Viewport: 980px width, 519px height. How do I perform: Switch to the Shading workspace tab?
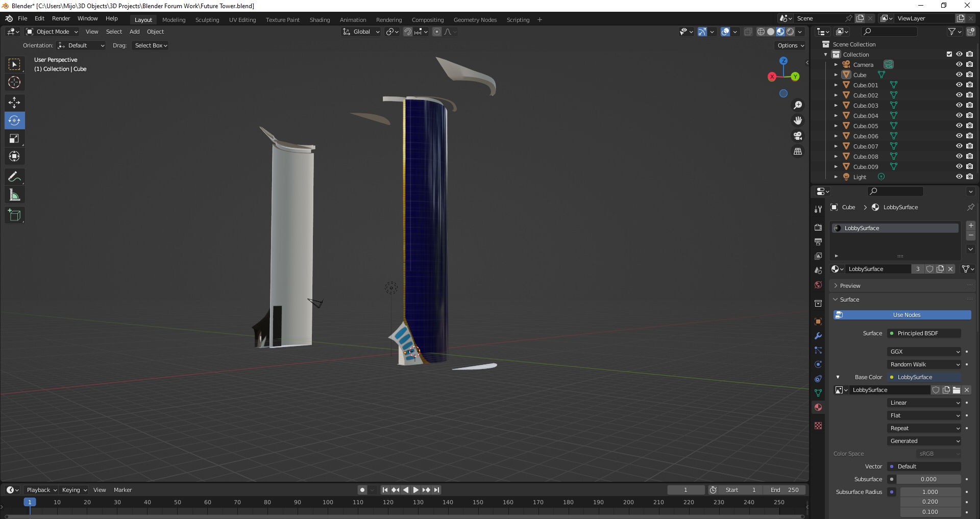320,20
